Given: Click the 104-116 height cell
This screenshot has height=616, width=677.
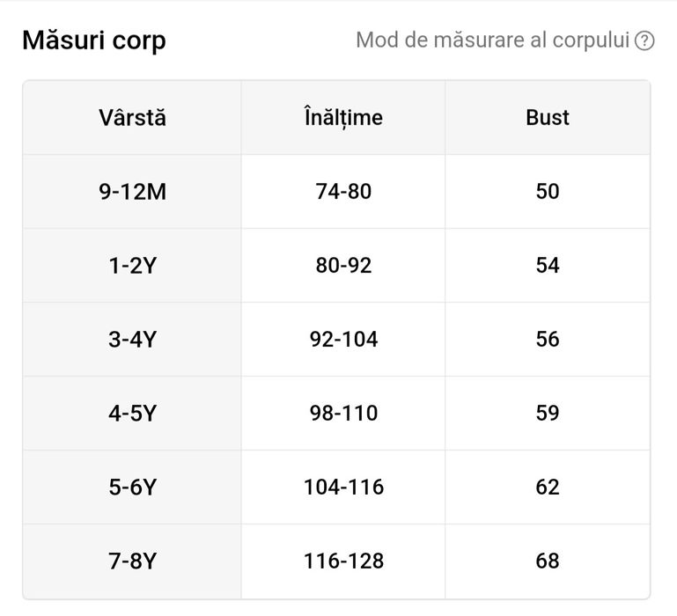Looking at the screenshot, I should click(343, 487).
